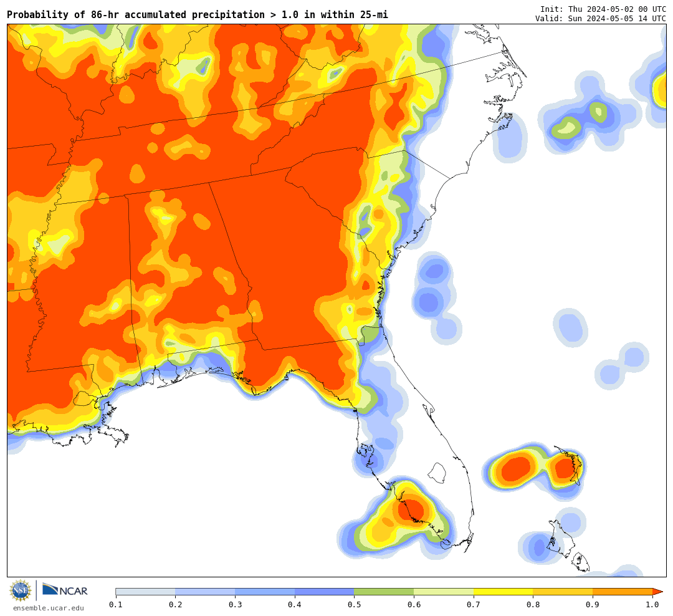The image size is (673, 616).
Task: Click the 0.2 to 0.3 colorbar swatch
Action: click(205, 592)
